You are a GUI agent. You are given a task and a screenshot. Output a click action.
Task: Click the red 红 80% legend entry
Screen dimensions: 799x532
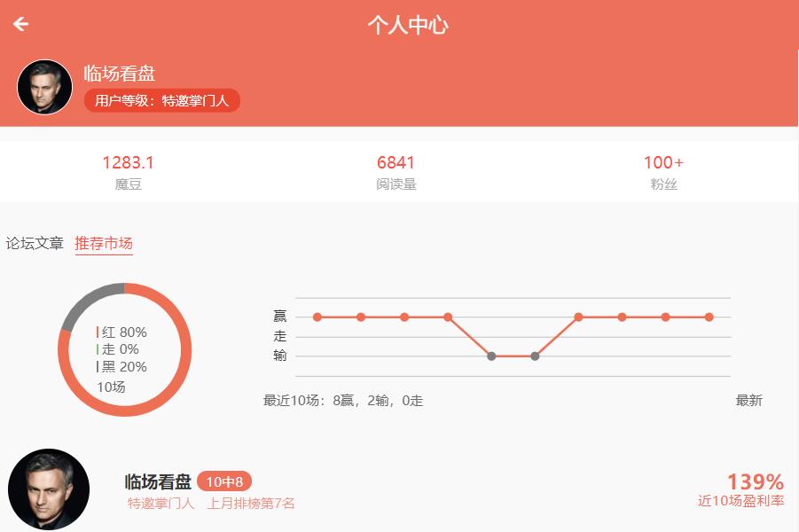tap(122, 332)
